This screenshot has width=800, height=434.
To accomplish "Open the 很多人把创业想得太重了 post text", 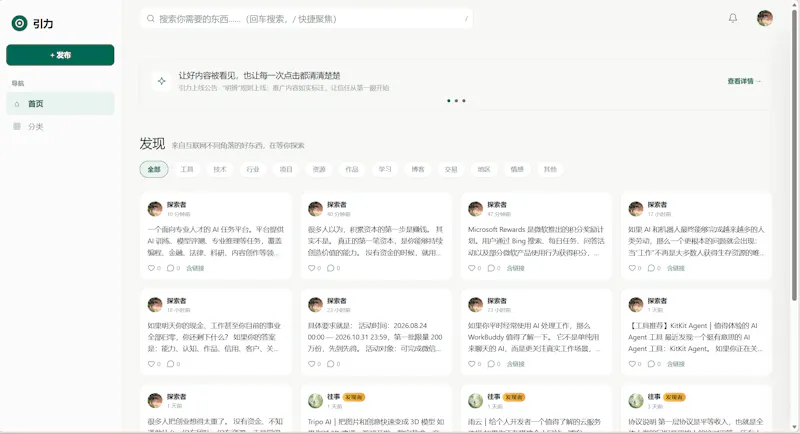I will (x=215, y=425).
